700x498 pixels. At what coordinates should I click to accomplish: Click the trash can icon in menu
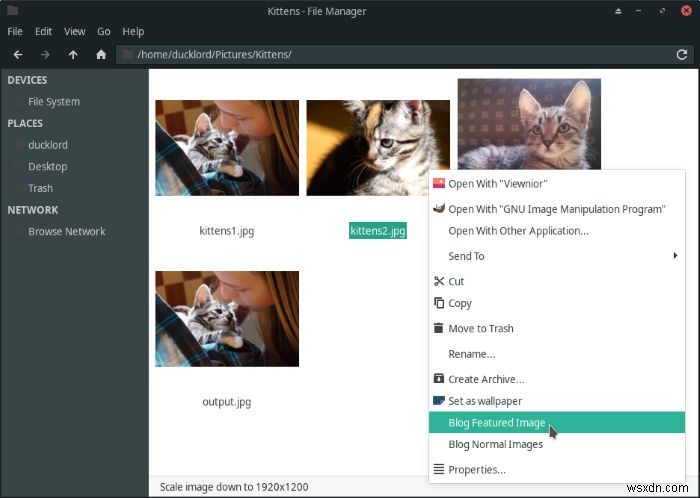(439, 328)
